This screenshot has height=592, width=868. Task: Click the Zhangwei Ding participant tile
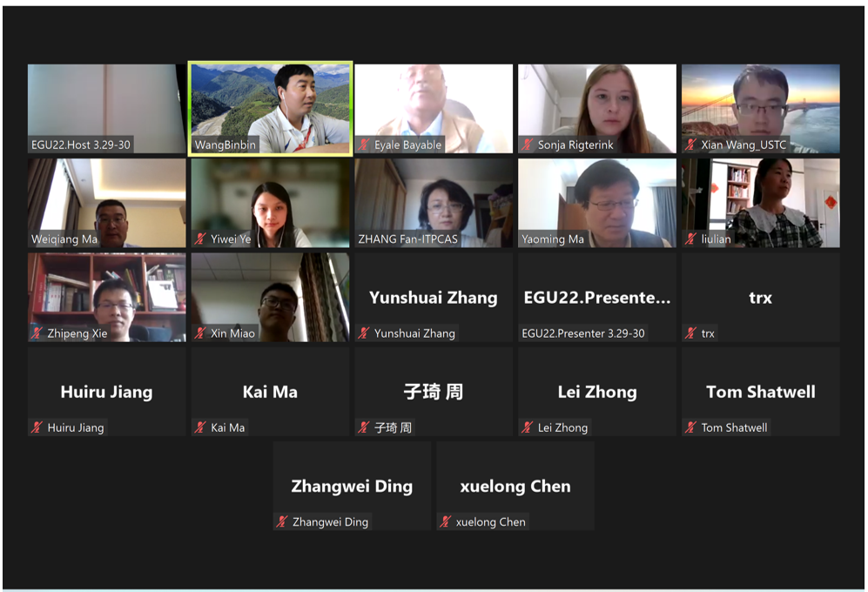point(352,486)
